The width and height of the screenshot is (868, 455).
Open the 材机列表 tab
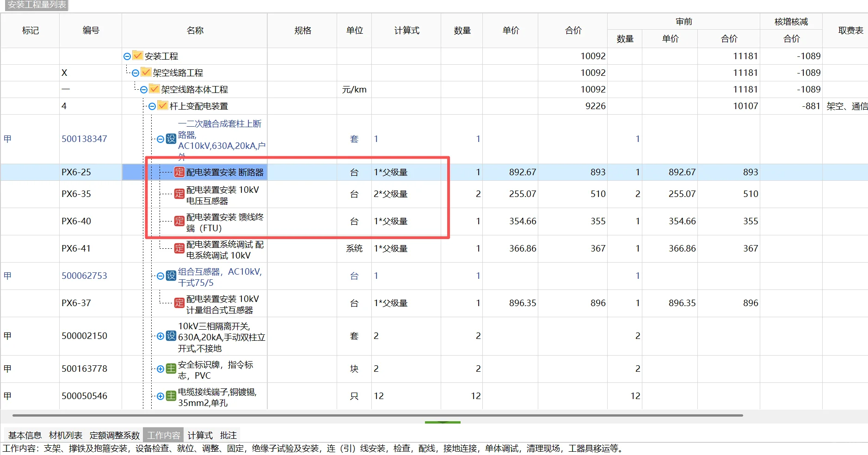click(x=66, y=435)
